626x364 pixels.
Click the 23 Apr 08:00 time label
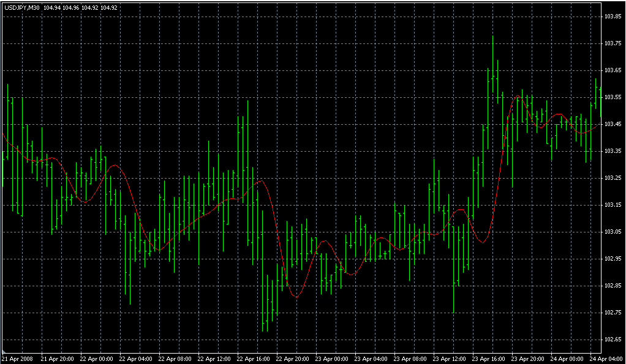point(410,358)
